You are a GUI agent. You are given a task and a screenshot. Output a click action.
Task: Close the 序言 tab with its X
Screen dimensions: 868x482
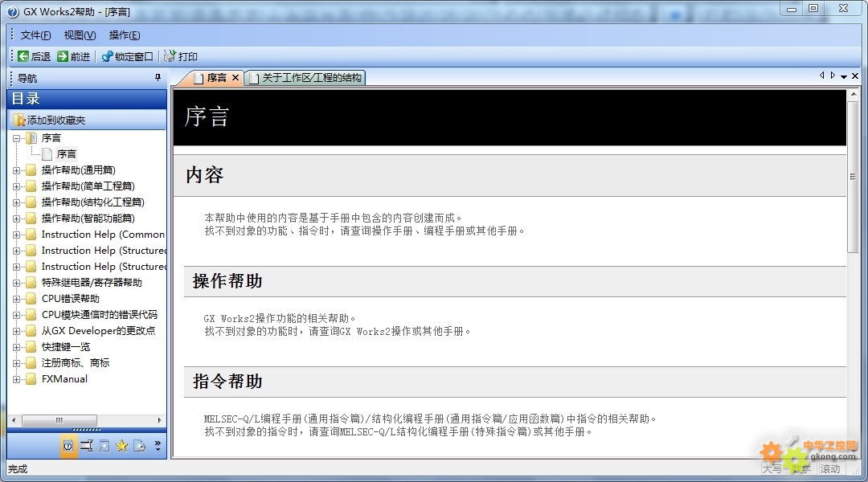[x=235, y=78]
